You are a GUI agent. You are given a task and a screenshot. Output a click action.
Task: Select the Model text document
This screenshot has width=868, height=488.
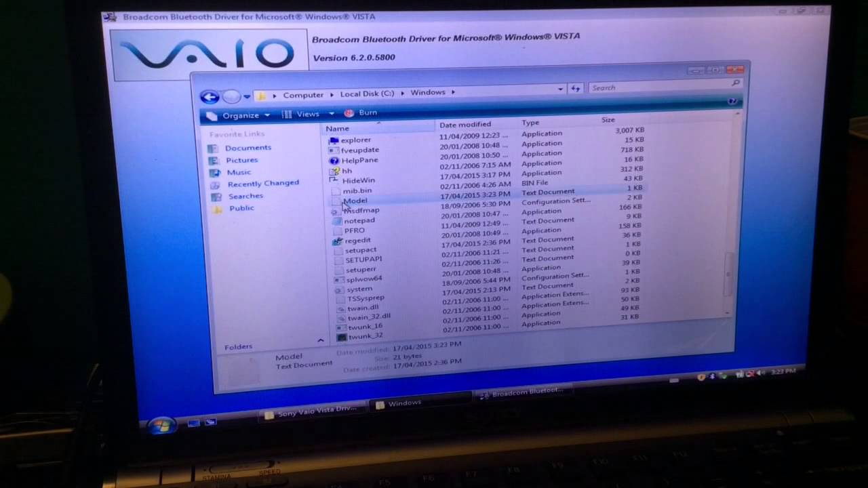coord(355,201)
